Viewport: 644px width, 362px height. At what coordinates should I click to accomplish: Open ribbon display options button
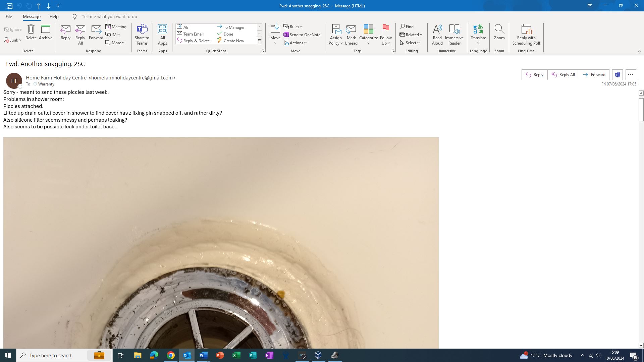coord(589,6)
